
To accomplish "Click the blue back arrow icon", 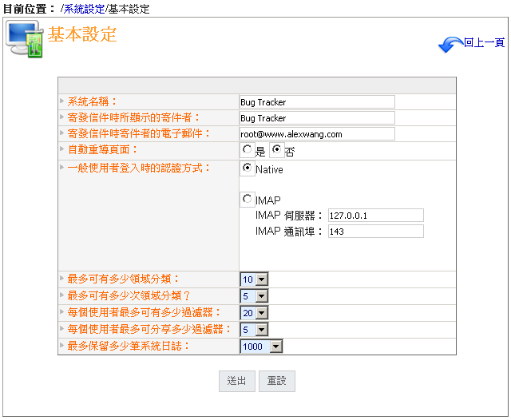I will point(450,44).
